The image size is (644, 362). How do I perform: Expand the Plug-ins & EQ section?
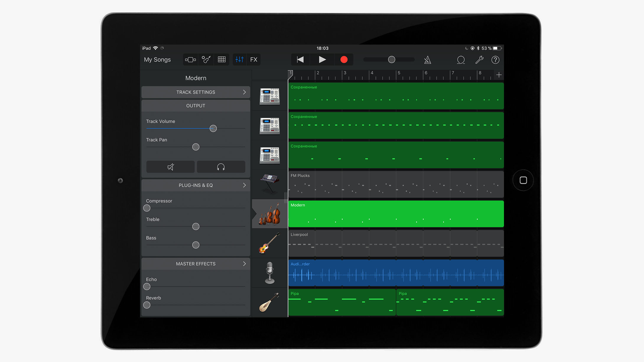point(196,185)
